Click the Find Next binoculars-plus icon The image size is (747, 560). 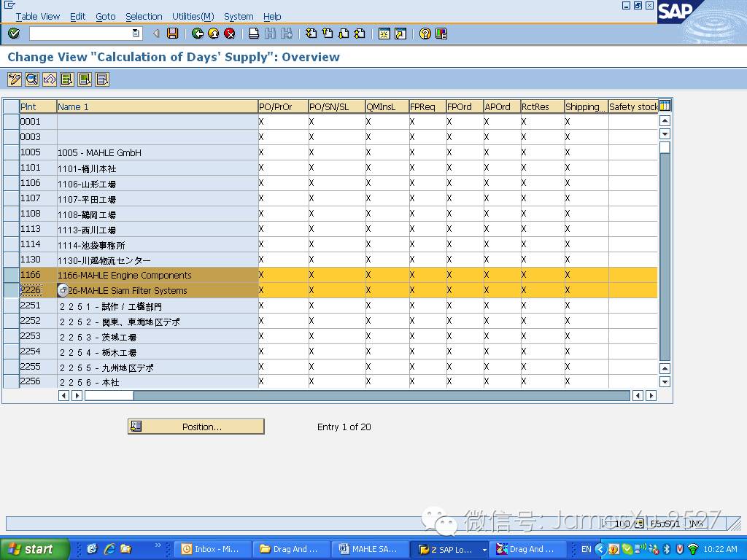[x=286, y=34]
